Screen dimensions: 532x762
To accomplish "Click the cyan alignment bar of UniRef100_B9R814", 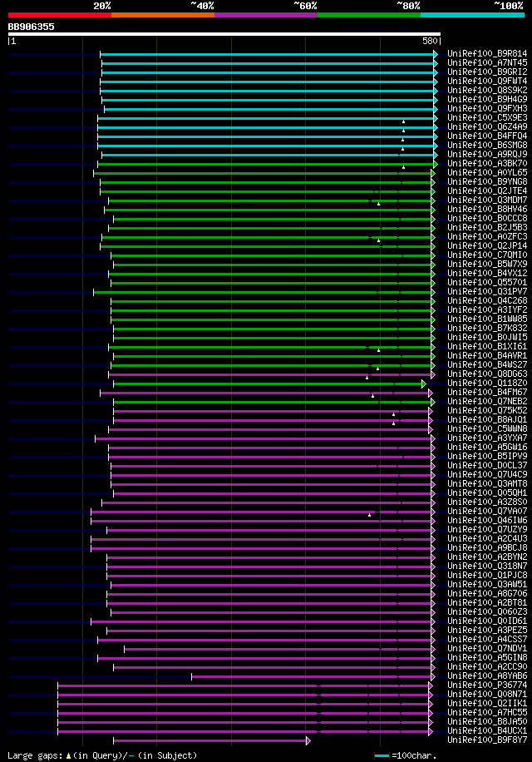I will (267, 54).
